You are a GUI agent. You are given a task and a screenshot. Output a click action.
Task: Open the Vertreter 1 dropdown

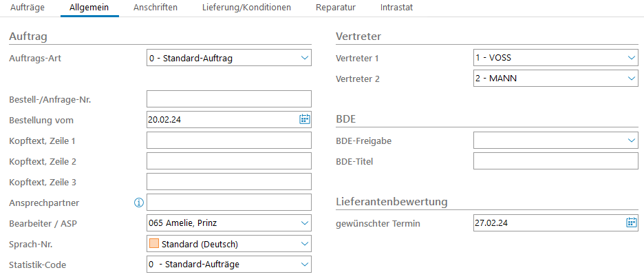click(631, 58)
